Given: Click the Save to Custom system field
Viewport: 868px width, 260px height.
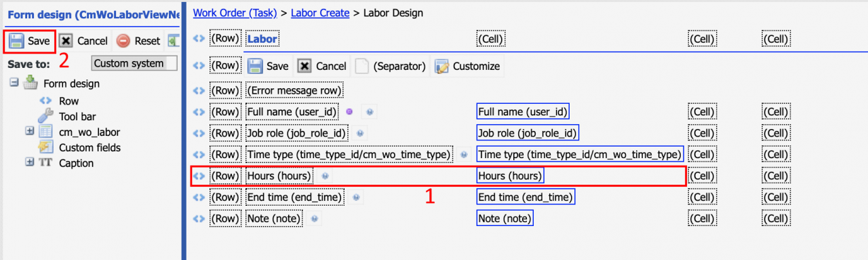Looking at the screenshot, I should [134, 63].
